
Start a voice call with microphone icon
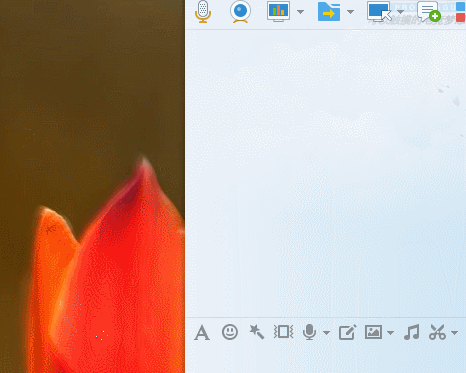click(x=203, y=11)
